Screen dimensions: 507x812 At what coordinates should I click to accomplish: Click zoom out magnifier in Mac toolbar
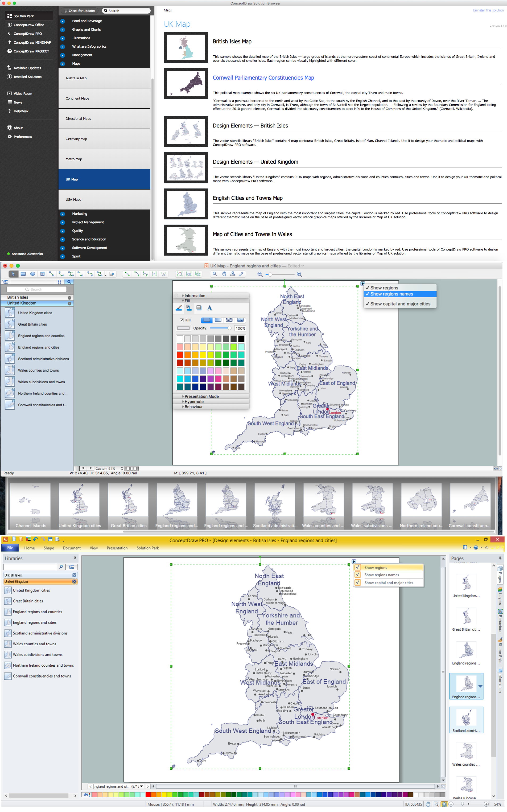(x=260, y=274)
